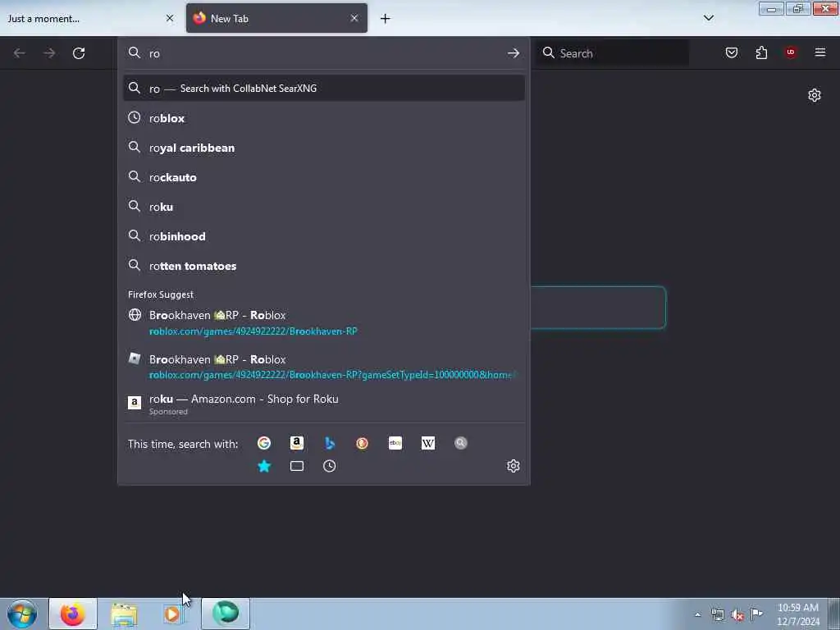Open search settings gear in dropdown

pyautogui.click(x=514, y=466)
